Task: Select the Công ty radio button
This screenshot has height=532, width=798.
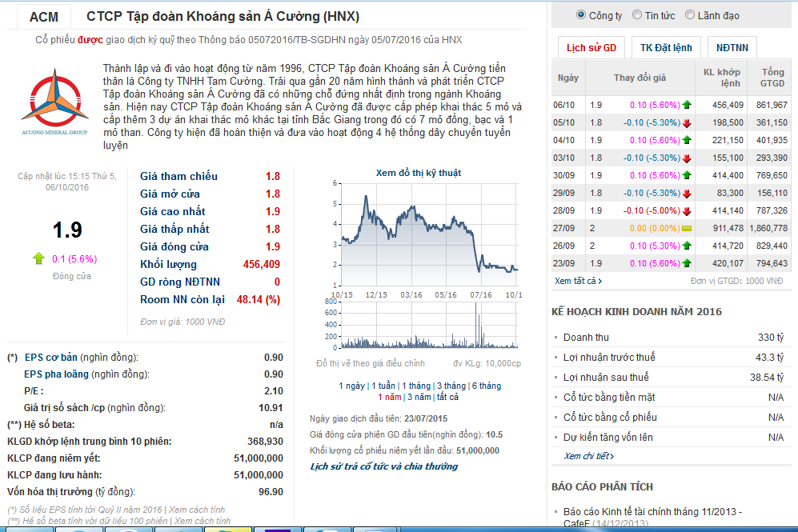Action: pyautogui.click(x=580, y=14)
